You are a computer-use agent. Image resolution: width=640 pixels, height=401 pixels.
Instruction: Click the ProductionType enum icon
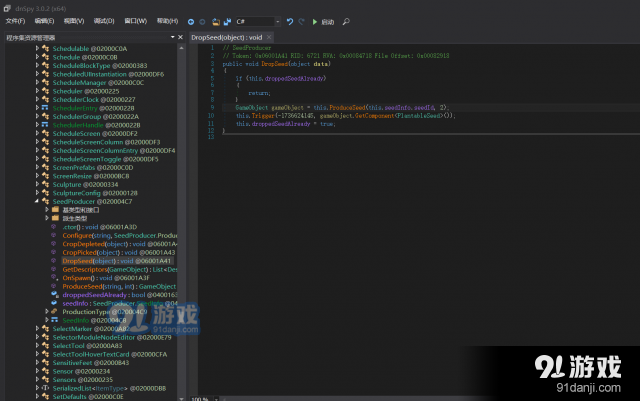click(x=55, y=312)
